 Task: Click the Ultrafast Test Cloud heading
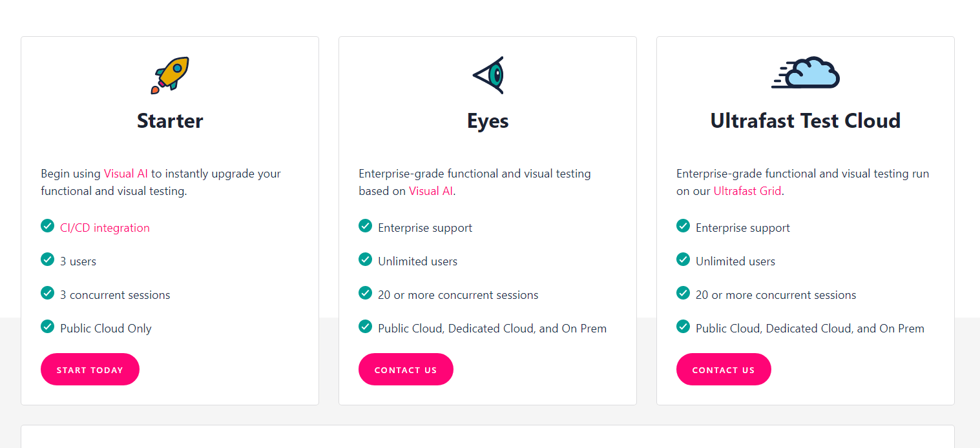point(806,121)
